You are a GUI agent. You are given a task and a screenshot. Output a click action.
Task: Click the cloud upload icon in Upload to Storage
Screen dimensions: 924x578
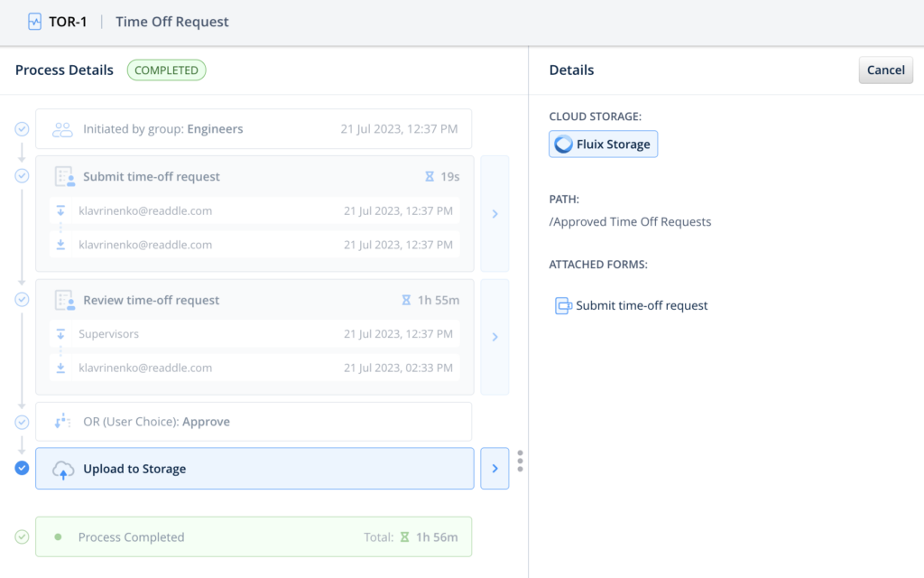point(63,470)
